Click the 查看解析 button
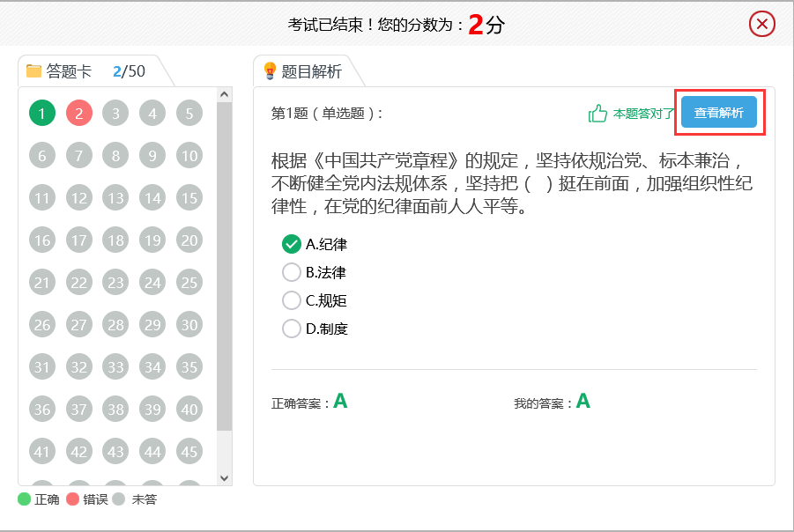 click(719, 113)
